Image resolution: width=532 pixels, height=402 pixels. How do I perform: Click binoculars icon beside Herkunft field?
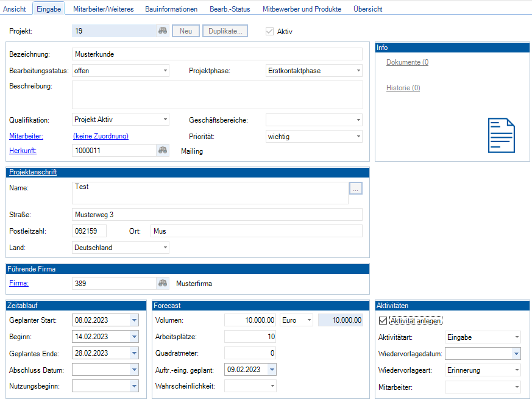(163, 151)
